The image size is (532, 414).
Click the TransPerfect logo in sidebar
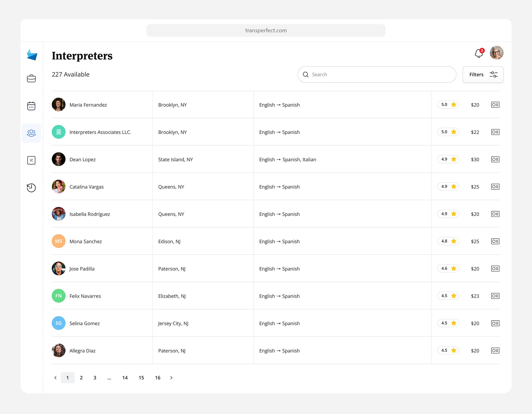click(x=32, y=55)
